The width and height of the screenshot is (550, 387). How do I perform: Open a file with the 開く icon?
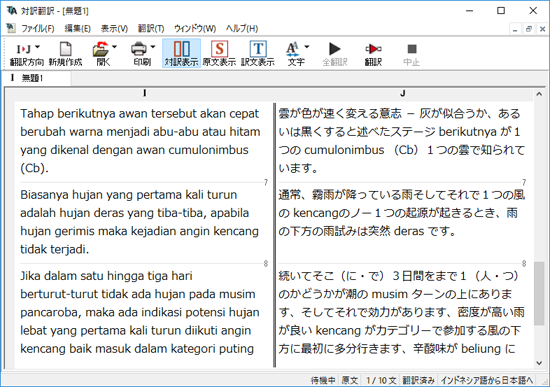101,49
